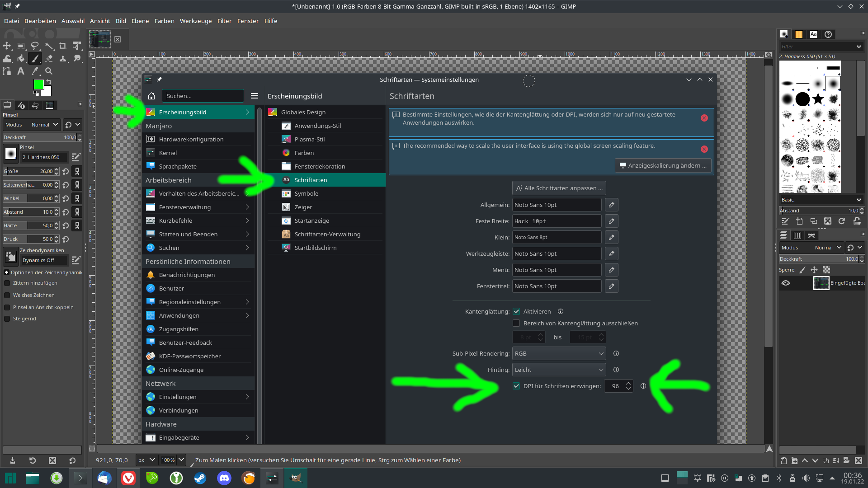Select the Fuzzy Select magic wand tool
Image resolution: width=868 pixels, height=488 pixels.
pos(49,46)
